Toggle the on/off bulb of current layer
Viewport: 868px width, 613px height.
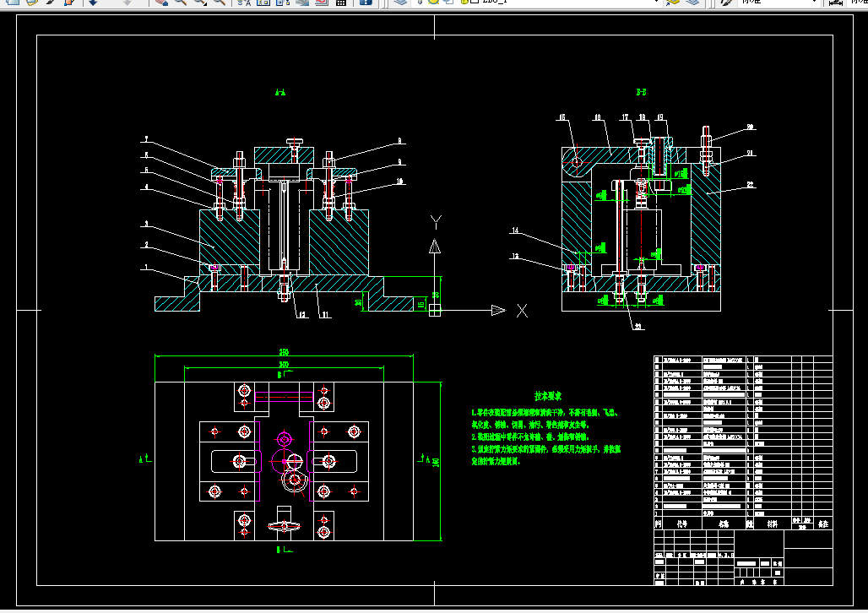[420, 3]
